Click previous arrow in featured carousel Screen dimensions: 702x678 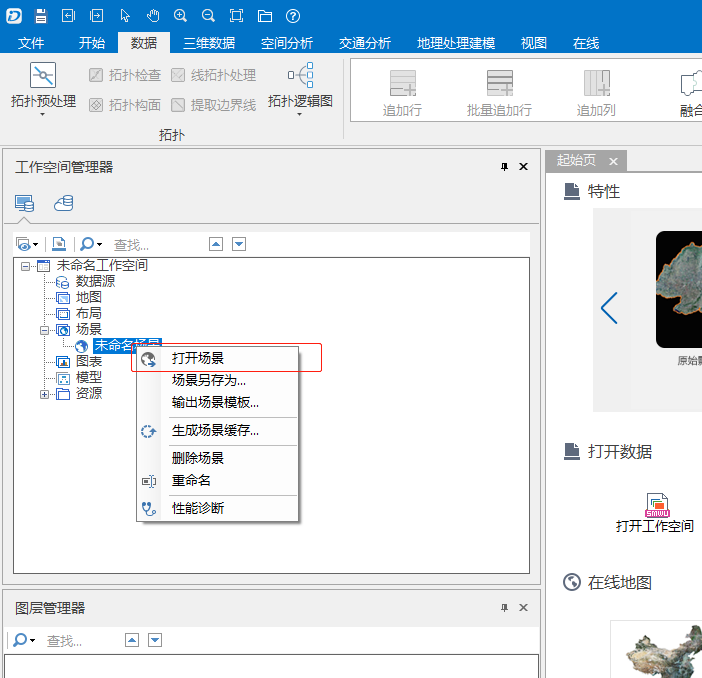pyautogui.click(x=609, y=308)
